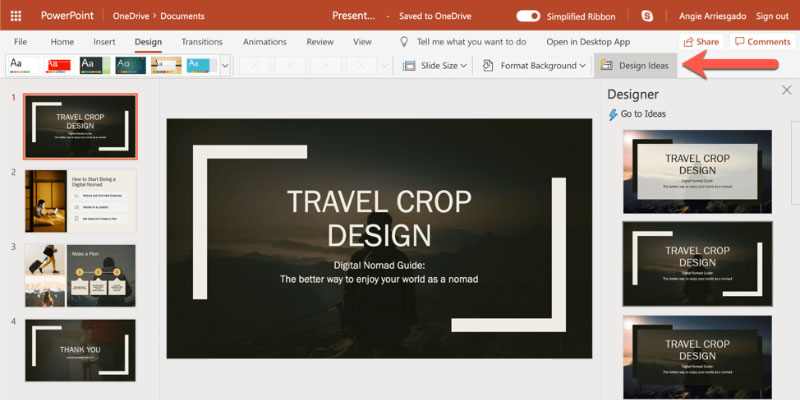Switch to the Insert tab

click(x=104, y=42)
